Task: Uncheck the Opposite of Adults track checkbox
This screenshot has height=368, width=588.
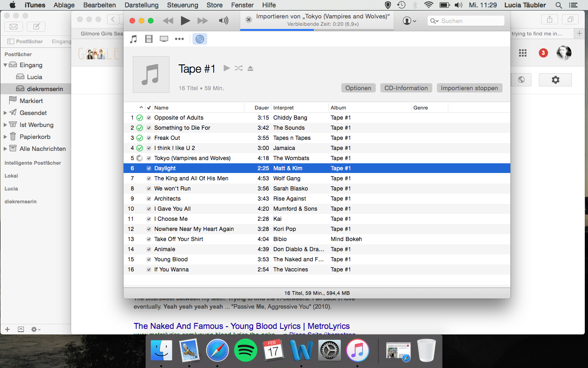Action: (149, 118)
